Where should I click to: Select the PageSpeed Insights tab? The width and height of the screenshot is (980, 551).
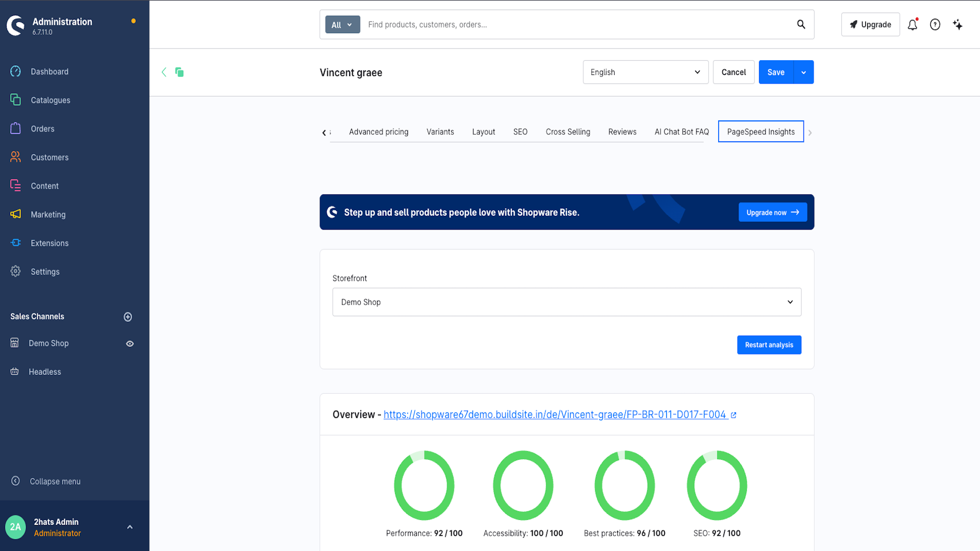[761, 132]
